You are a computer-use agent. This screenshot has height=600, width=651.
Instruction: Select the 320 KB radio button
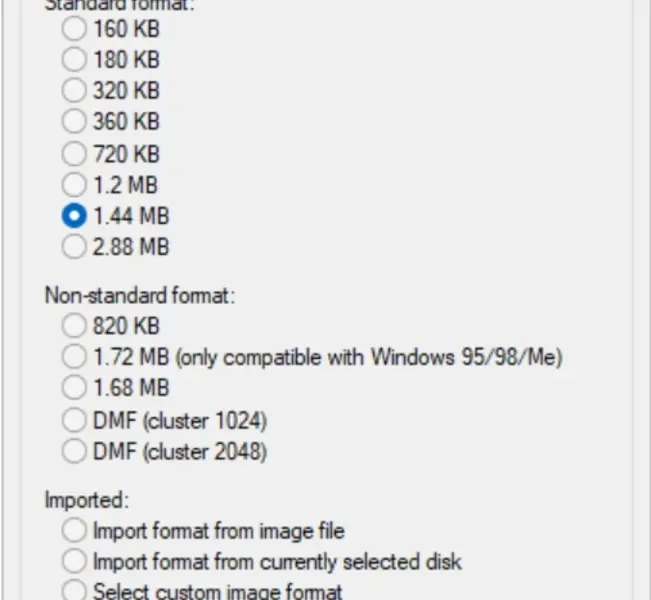point(74,91)
